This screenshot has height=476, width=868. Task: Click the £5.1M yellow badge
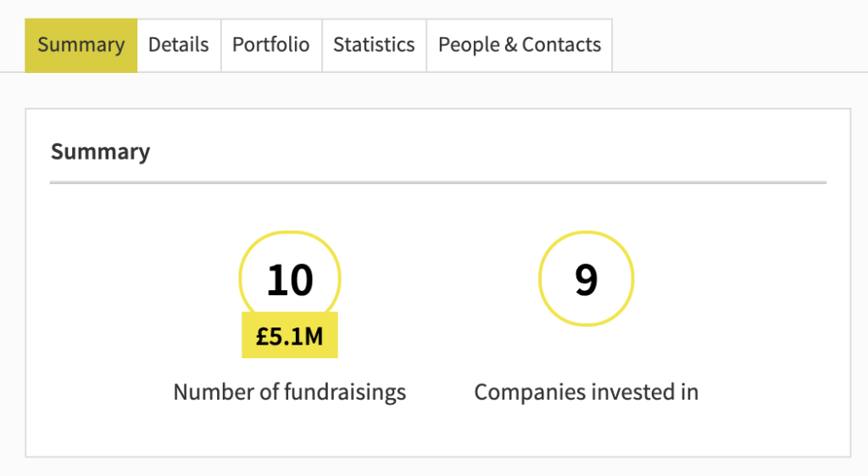pyautogui.click(x=290, y=337)
